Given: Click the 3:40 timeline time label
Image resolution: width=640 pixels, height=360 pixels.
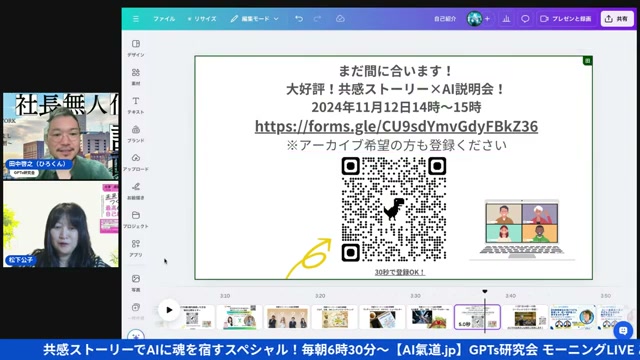Looking at the screenshot, I should [x=511, y=296].
